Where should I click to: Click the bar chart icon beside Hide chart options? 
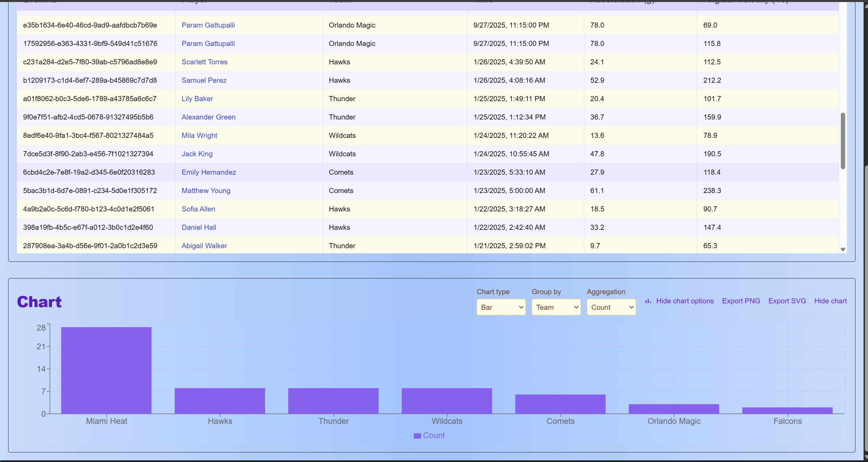648,301
